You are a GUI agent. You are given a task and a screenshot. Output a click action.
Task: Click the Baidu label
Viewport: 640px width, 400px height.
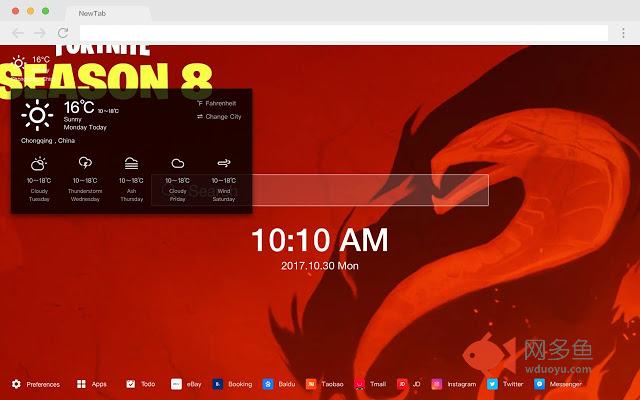287,384
